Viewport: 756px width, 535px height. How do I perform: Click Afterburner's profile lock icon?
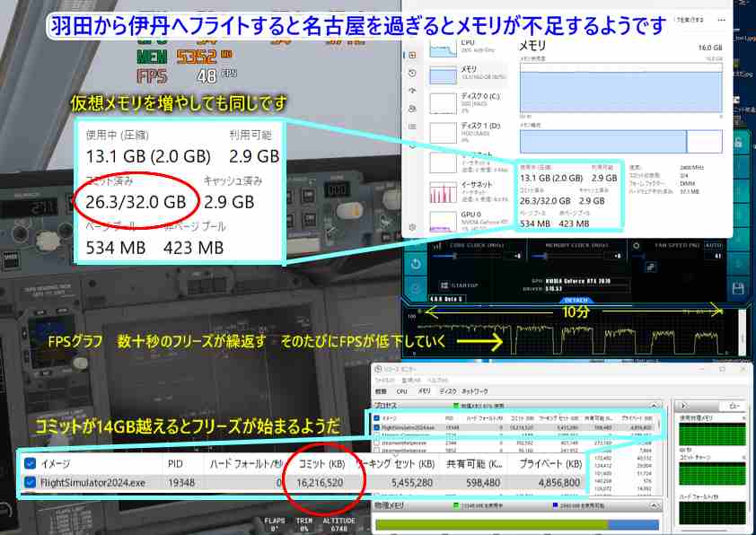(x=738, y=143)
